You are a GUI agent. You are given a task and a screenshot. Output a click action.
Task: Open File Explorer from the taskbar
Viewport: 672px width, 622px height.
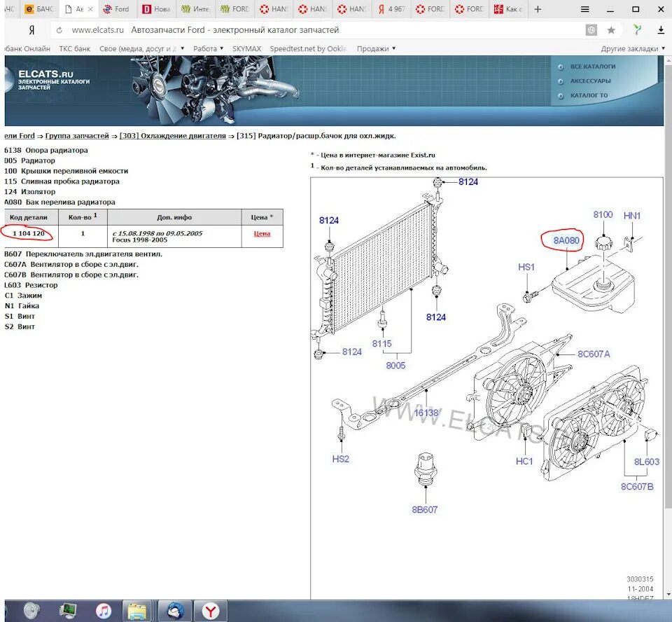click(x=137, y=611)
